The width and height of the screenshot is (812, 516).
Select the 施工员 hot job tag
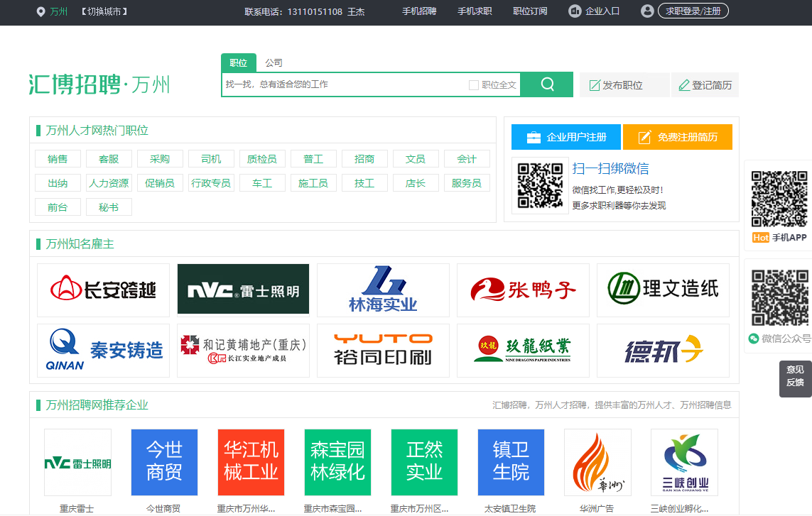[x=313, y=182]
